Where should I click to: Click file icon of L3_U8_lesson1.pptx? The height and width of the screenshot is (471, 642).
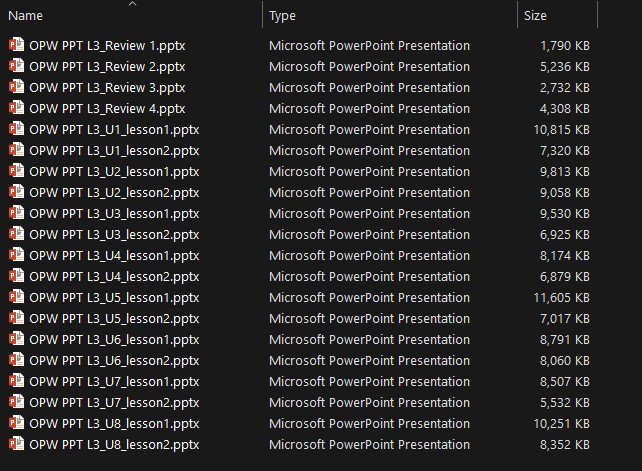coord(16,422)
